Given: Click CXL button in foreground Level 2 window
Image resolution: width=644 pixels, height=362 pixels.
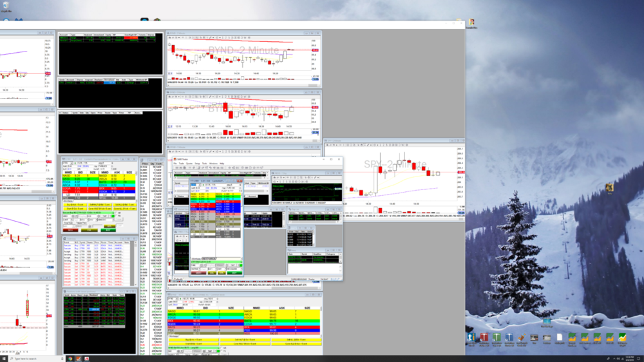Looking at the screenshot, I should 212,272.
